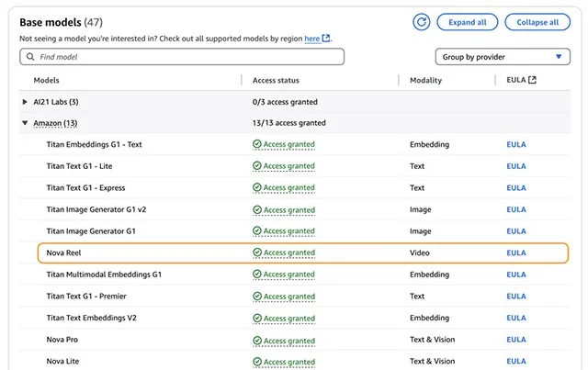
Task: Open EULA link for Titan Multimodal Embeddings G1
Action: tap(516, 275)
